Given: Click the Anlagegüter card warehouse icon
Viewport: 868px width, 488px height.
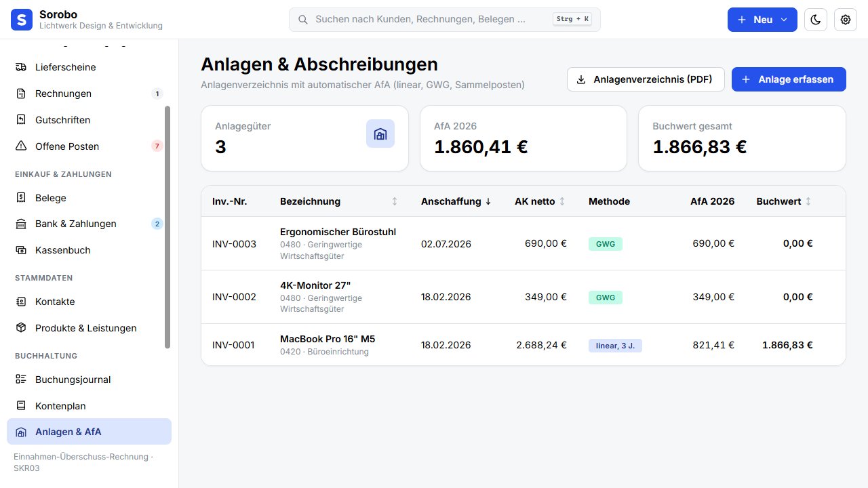Looking at the screenshot, I should pos(380,134).
